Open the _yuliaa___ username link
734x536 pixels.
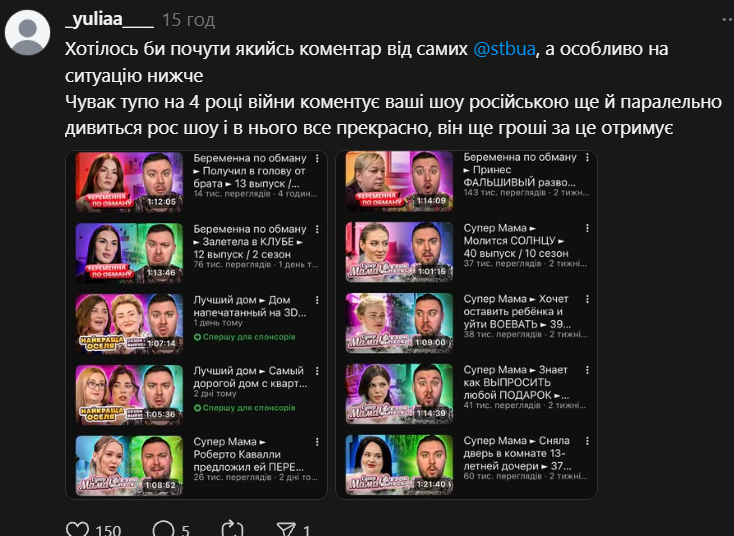pyautogui.click(x=109, y=20)
